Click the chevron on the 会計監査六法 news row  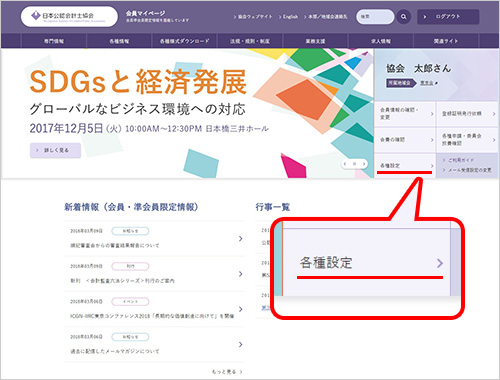point(241,274)
